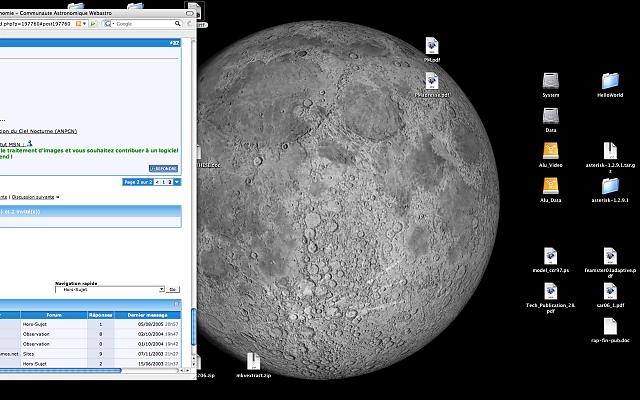Click the Forum column header
Screen dimensions: 640x400
[x=54, y=315]
